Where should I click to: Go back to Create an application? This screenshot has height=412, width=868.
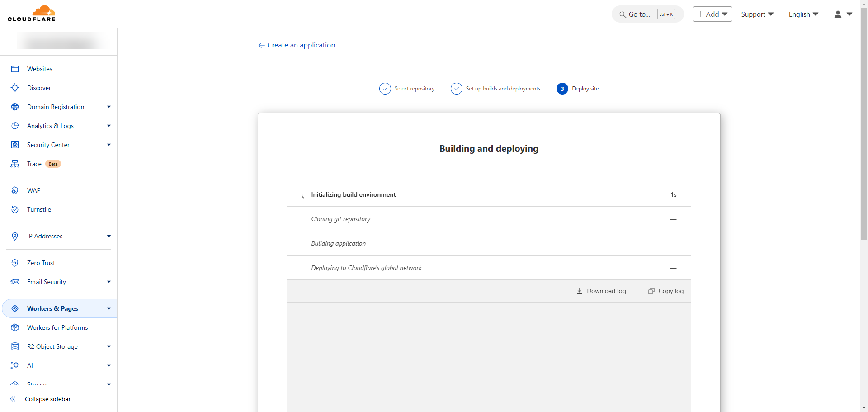pyautogui.click(x=297, y=45)
